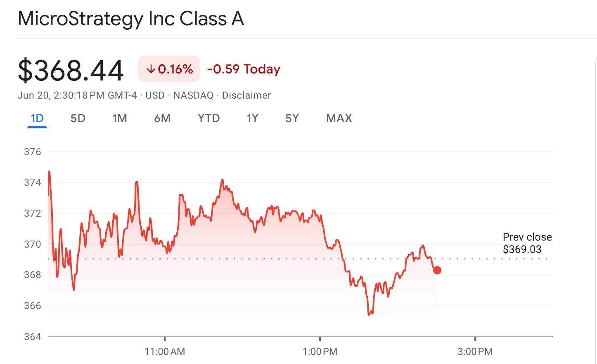Select the MAX time range
The height and width of the screenshot is (364, 597).
click(x=339, y=118)
